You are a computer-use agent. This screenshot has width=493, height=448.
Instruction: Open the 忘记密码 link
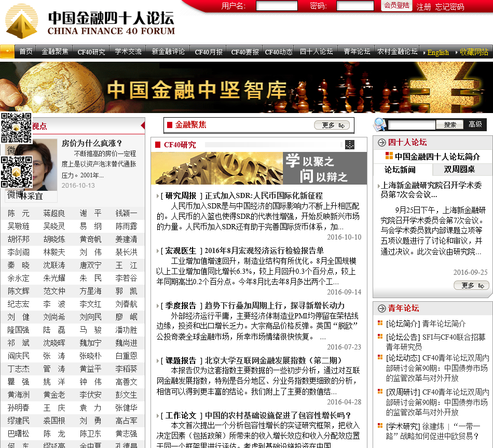449,7
